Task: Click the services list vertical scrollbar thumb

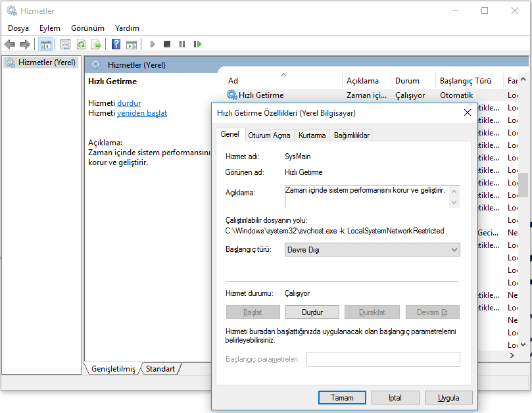Action: click(x=523, y=185)
